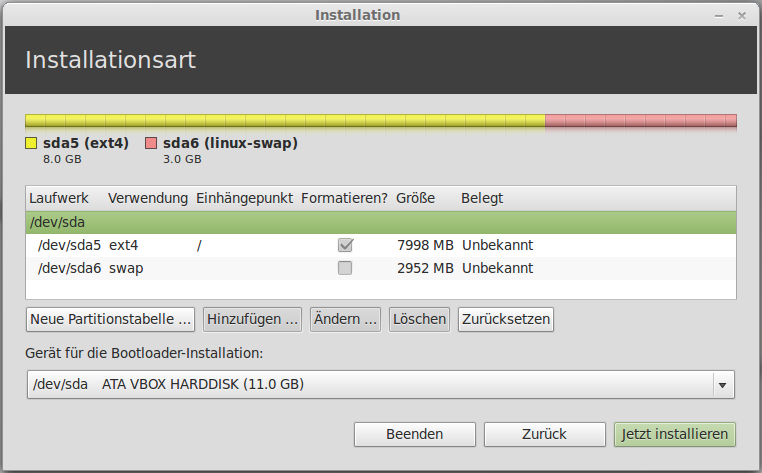
Task: Open the bootloader device dropdown
Action: pos(380,384)
